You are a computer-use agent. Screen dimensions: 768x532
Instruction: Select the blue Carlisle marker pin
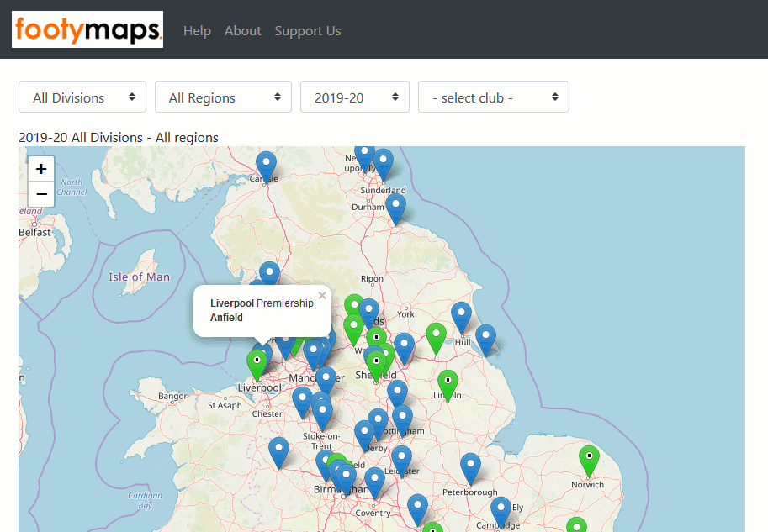tap(266, 165)
